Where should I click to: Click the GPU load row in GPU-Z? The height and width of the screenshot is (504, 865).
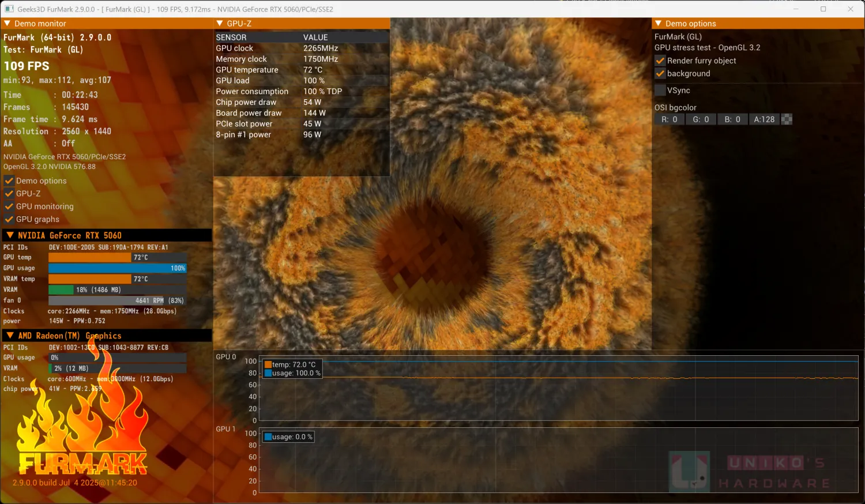(x=302, y=81)
